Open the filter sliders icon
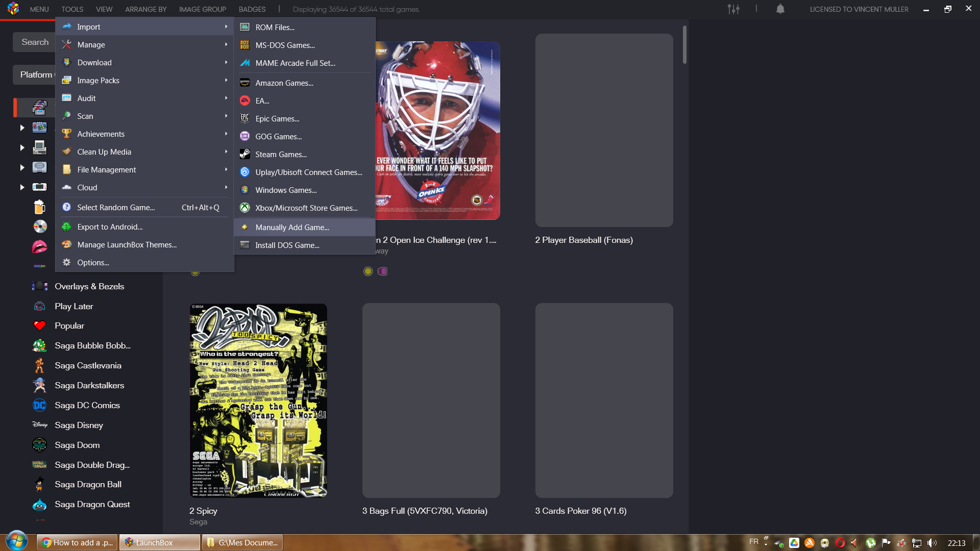Viewport: 980px width, 551px height. click(733, 9)
